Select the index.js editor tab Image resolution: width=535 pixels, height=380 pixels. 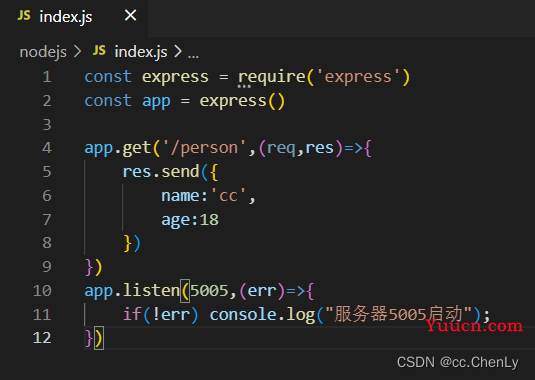point(74,17)
